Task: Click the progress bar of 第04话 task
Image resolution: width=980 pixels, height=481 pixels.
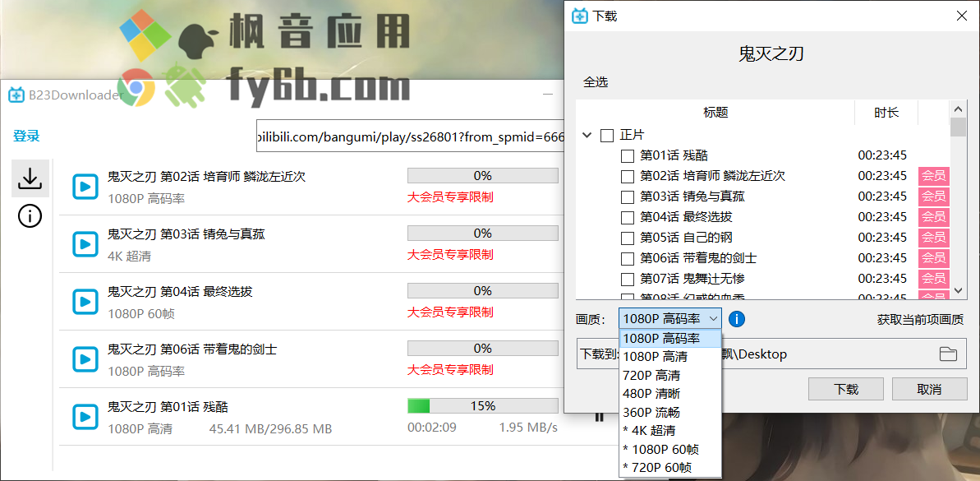Action: click(x=482, y=291)
